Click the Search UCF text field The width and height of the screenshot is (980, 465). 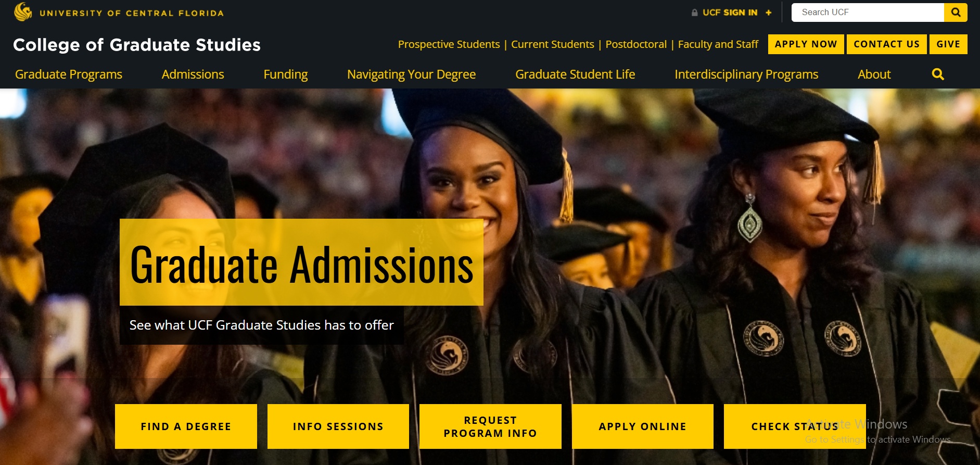tap(868, 12)
